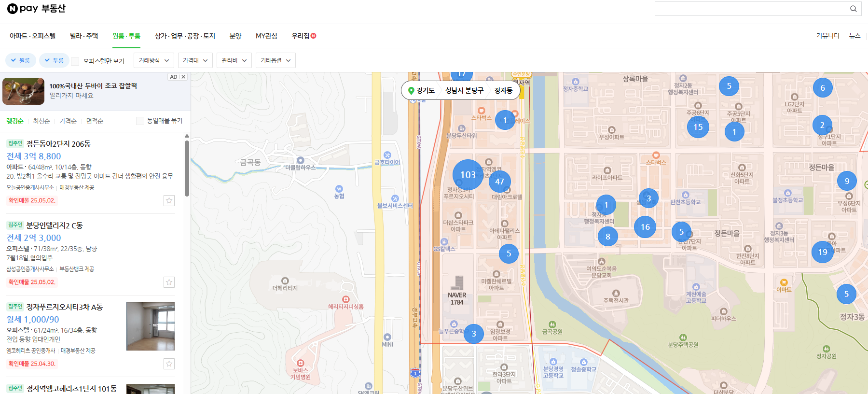The height and width of the screenshot is (394, 868).
Task: Open the 경기도 region selector
Action: point(422,90)
